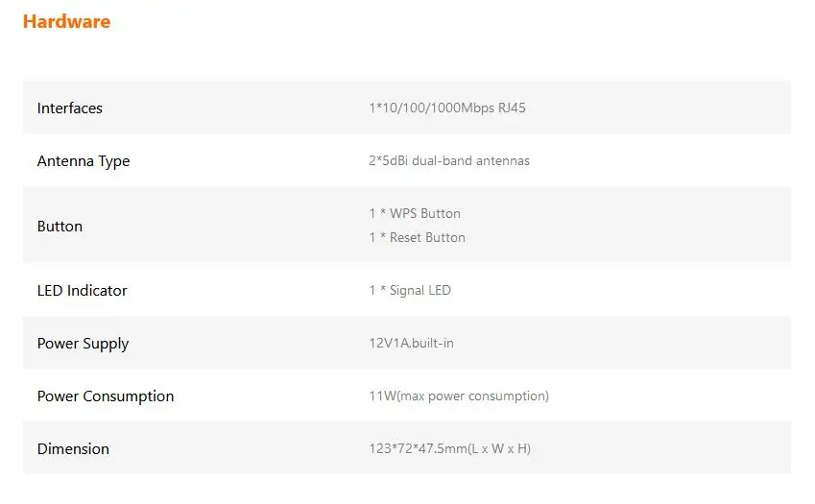Click the Button row label
The width and height of the screenshot is (815, 504).
[60, 227]
